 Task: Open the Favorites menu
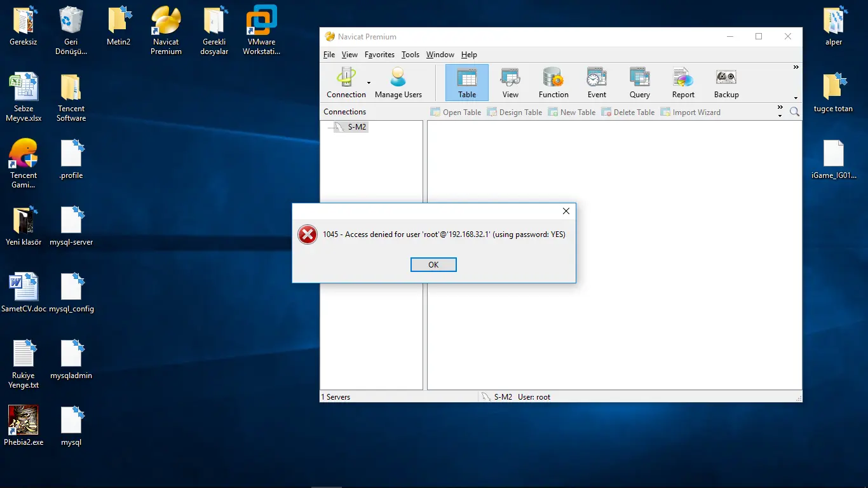pos(379,55)
